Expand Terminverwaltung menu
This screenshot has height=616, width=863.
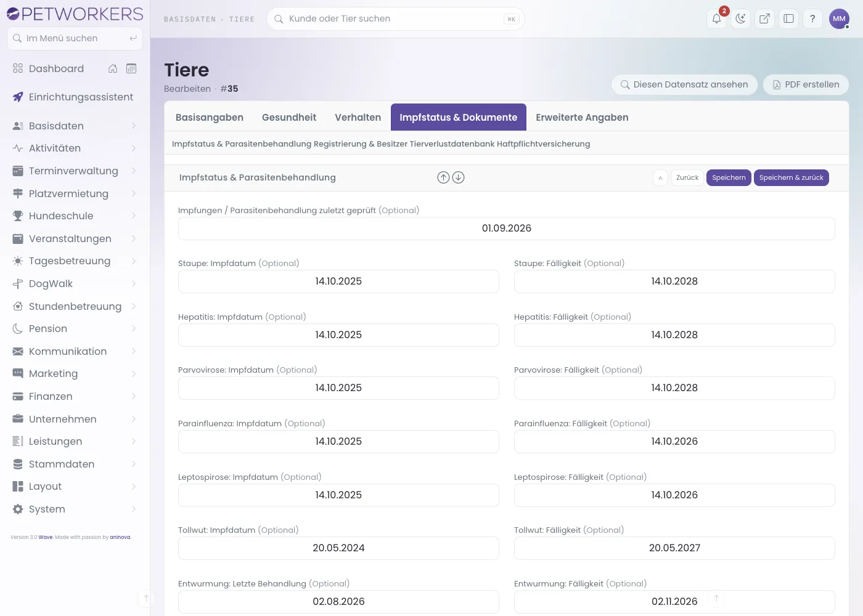pos(75,171)
